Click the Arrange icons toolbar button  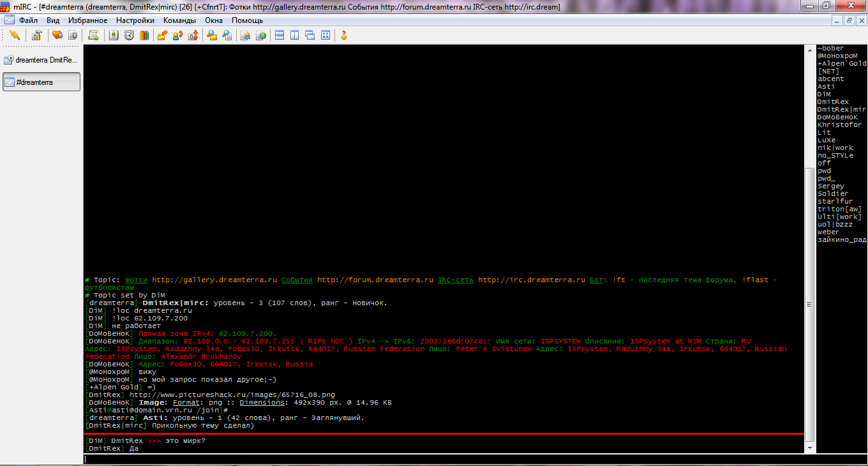[325, 35]
